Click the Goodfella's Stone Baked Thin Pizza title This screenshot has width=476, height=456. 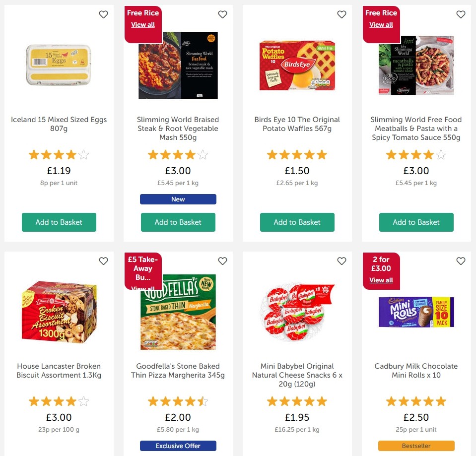178,371
